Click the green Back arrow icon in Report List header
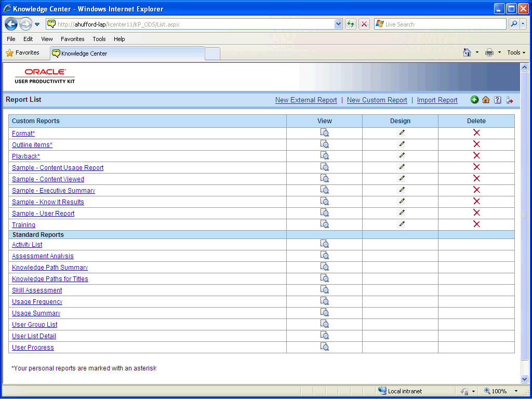Viewport: 532px width, 399px height. point(474,100)
